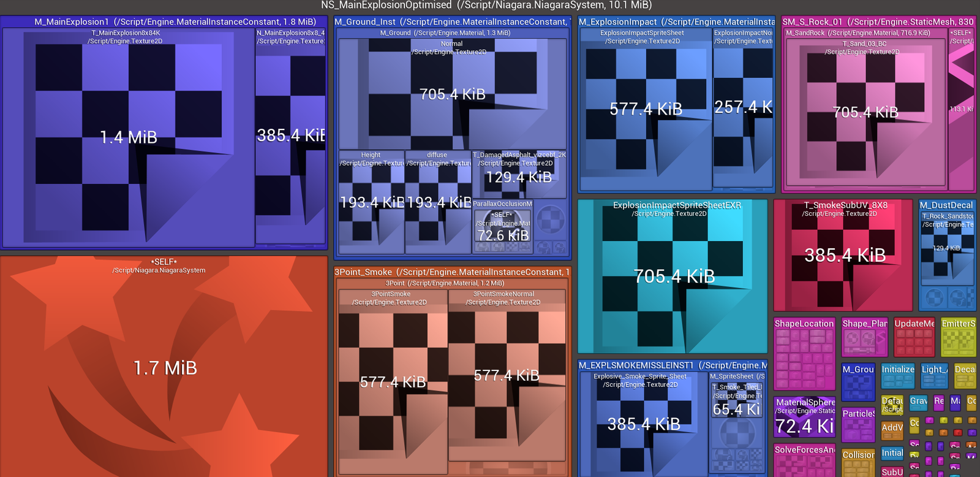The width and height of the screenshot is (980, 477).
Task: Select the Height texture block
Action: click(x=371, y=202)
